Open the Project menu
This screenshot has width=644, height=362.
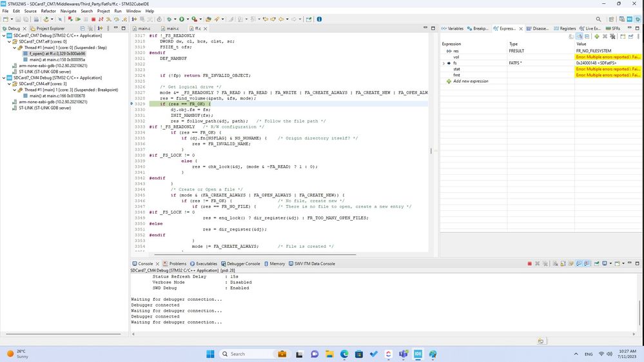pos(103,11)
